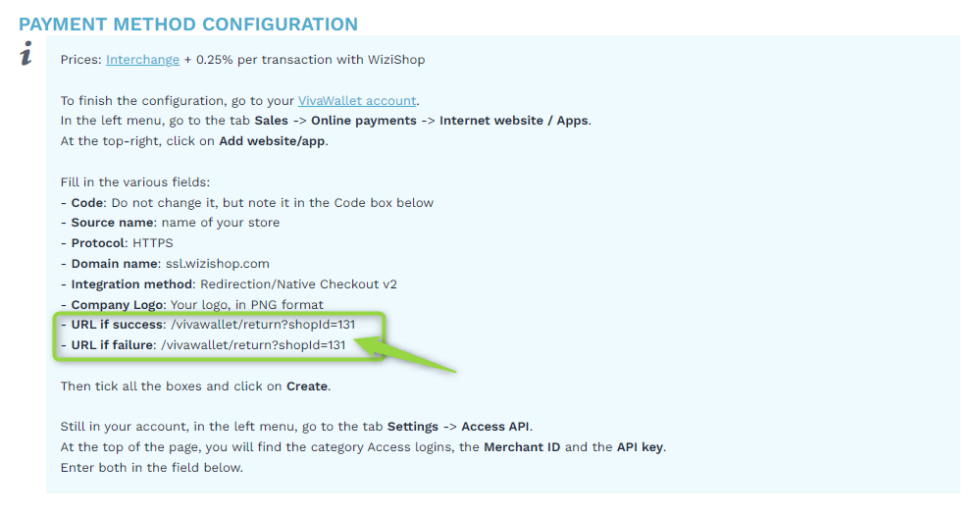980x513 pixels.
Task: Click the 'URL if success' value text
Action: (x=263, y=325)
